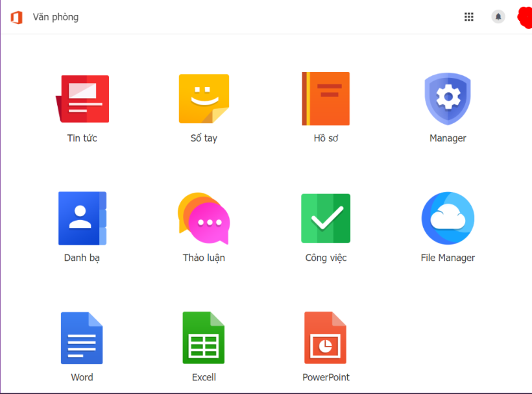Open the Hồ sơ orange book icon

click(x=326, y=99)
